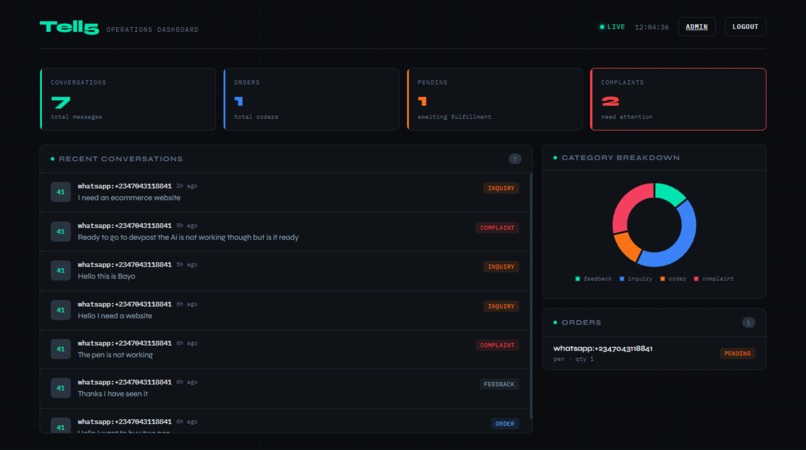Click COMPLAINT tag on 'The pen is not working'
Screen dimensions: 806x450
pos(497,345)
